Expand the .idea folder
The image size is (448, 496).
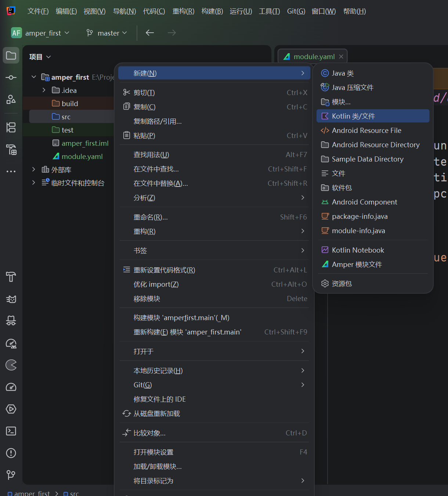click(x=44, y=90)
